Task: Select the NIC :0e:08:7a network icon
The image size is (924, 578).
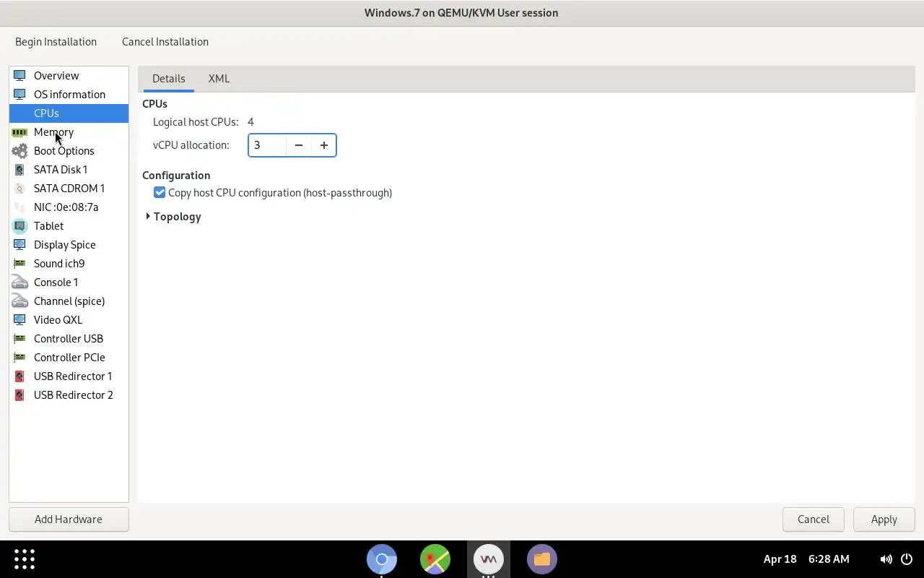Action: click(x=19, y=207)
